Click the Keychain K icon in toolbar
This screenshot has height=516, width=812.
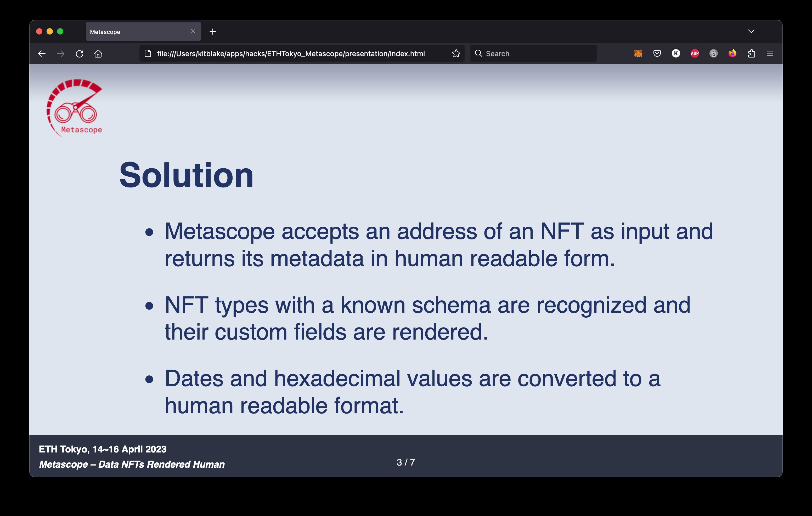(675, 53)
